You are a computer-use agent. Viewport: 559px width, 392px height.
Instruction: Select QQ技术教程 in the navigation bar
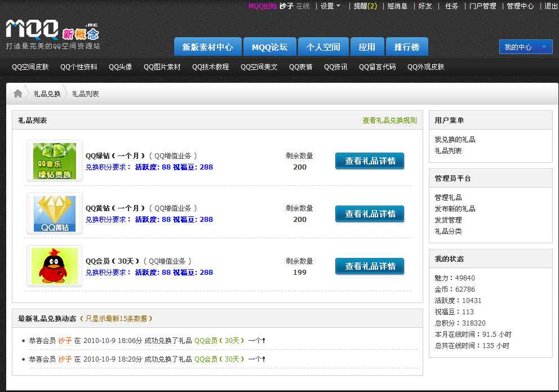pos(211,67)
